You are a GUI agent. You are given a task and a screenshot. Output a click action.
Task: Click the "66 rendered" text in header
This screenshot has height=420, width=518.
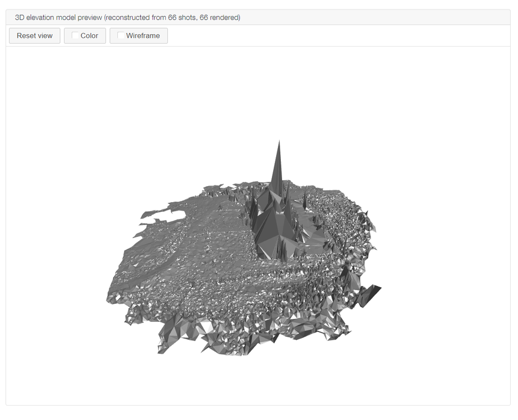pos(219,17)
